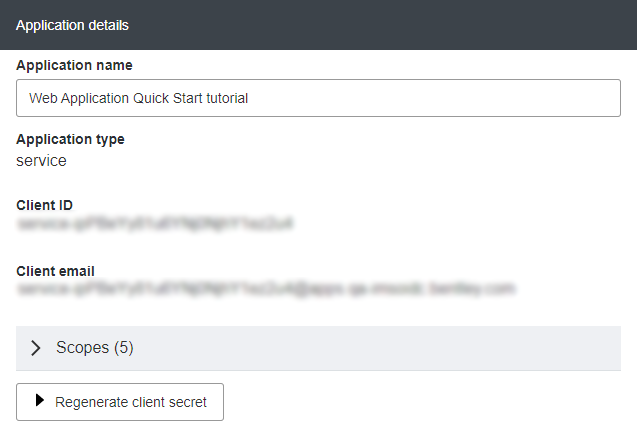The image size is (637, 436).
Task: Click the Application details header title
Action: click(x=72, y=25)
